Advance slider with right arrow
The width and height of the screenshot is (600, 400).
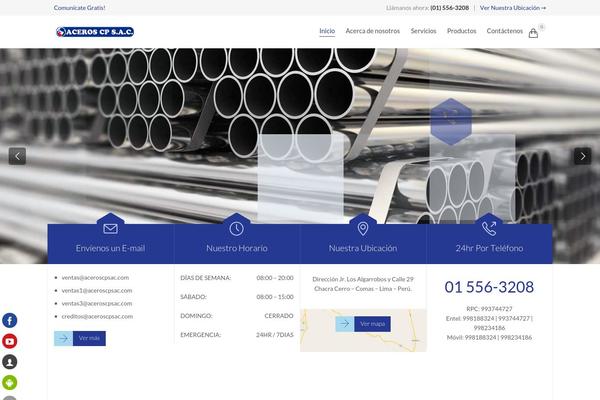tap(582, 156)
